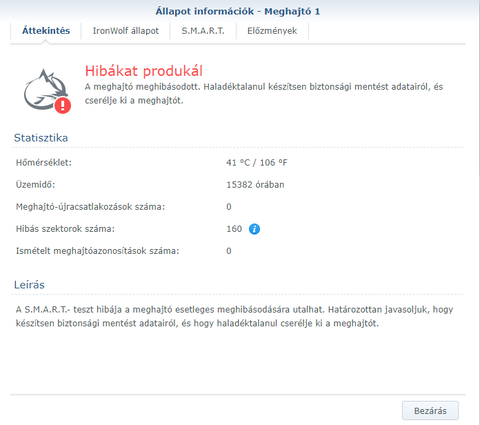Click the S.M.A.R.T. test description paragraph

click(234, 316)
